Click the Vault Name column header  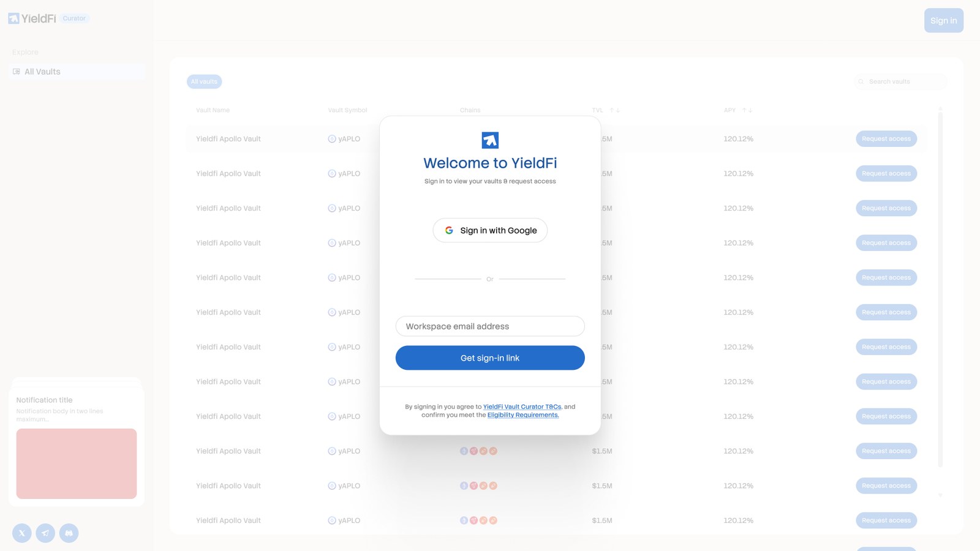tap(213, 110)
